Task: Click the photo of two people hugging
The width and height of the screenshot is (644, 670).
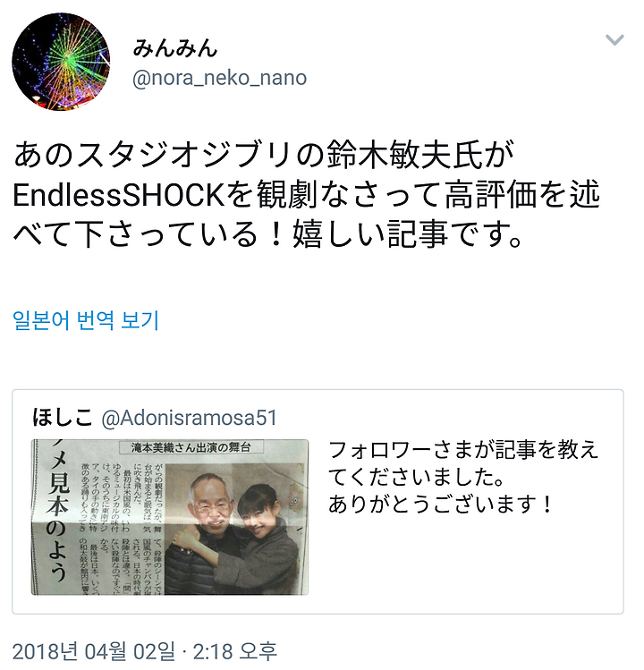Action: coord(236,529)
